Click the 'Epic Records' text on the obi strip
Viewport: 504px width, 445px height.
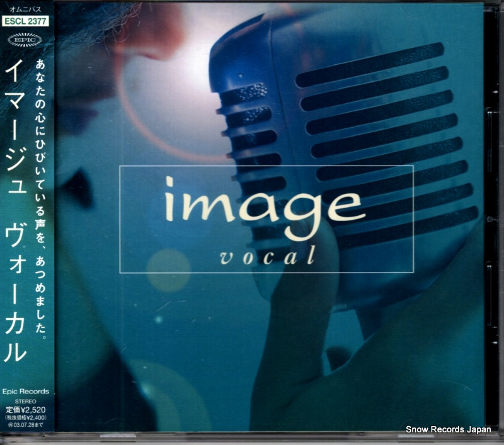[x=26, y=391]
